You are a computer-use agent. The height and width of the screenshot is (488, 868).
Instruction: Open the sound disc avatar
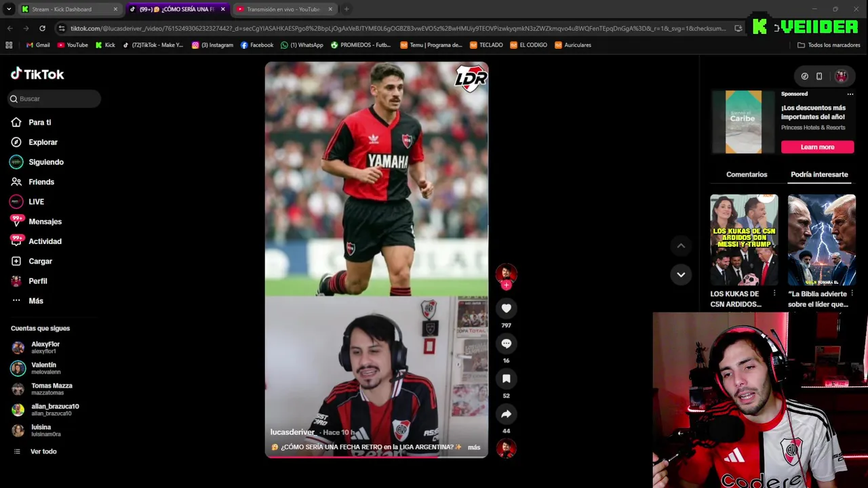(x=506, y=448)
